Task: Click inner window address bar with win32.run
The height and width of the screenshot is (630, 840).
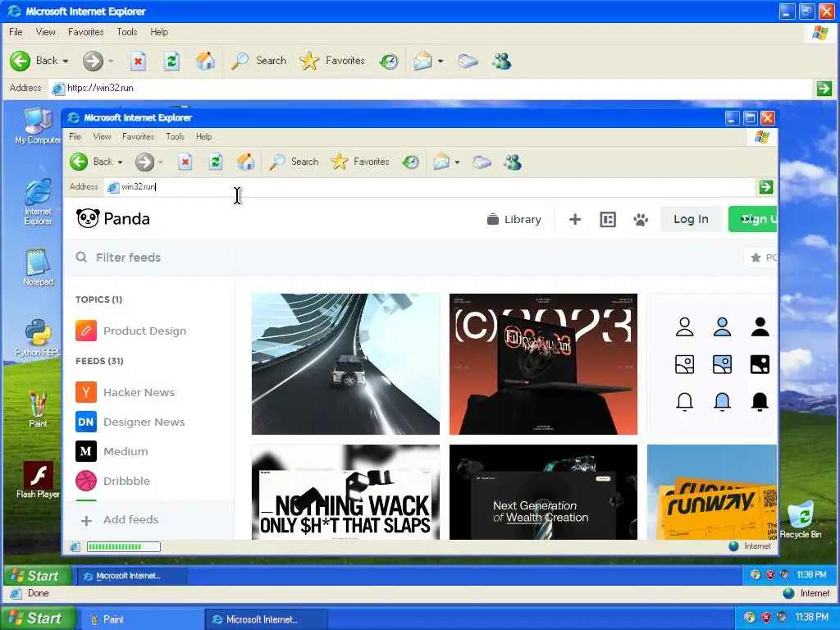Action: (x=428, y=187)
